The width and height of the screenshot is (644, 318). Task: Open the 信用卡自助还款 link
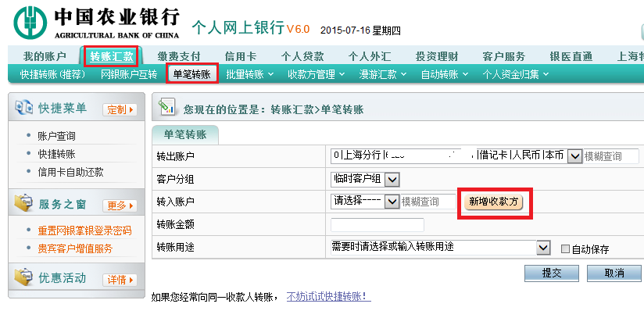click(x=70, y=172)
